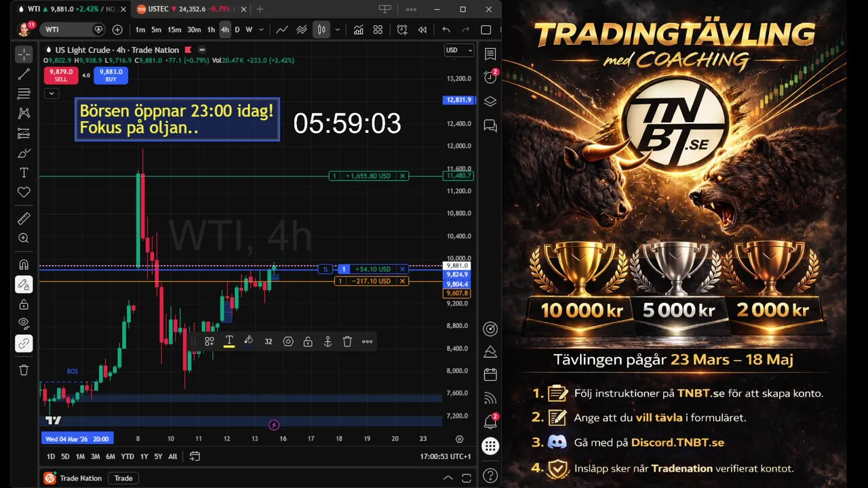Click the SELL 9,879.0 button
Screen dimensions: 868x488
61,75
